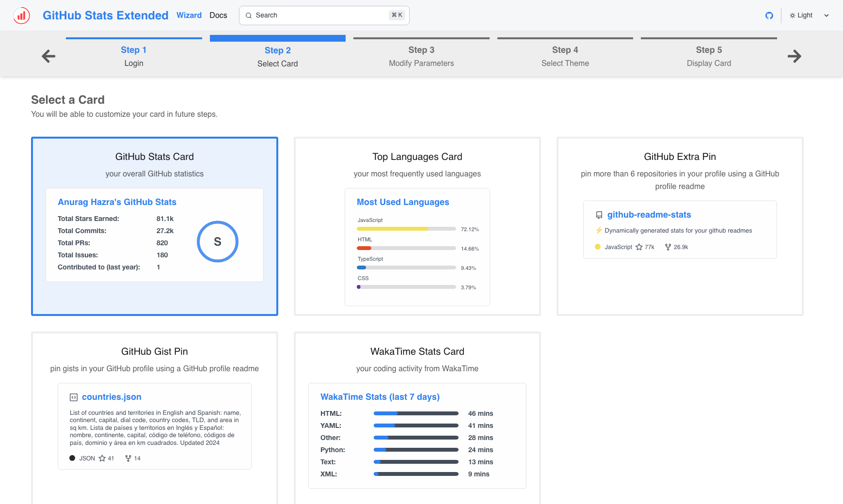This screenshot has height=504, width=843.
Task: Focus the Search input field
Action: click(324, 16)
